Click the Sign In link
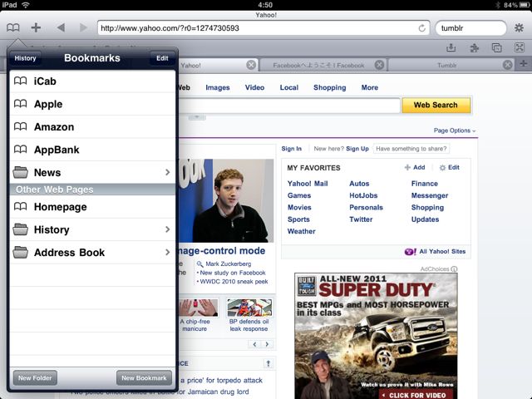Image resolution: width=532 pixels, height=399 pixels. [x=292, y=149]
